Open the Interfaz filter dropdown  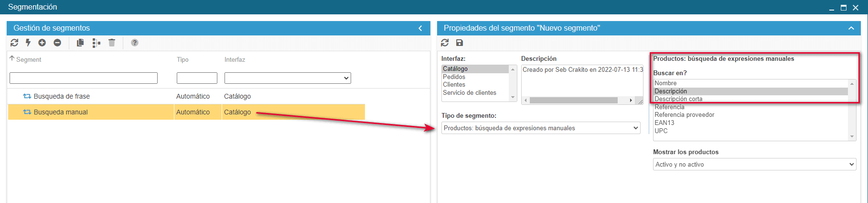tap(288, 78)
